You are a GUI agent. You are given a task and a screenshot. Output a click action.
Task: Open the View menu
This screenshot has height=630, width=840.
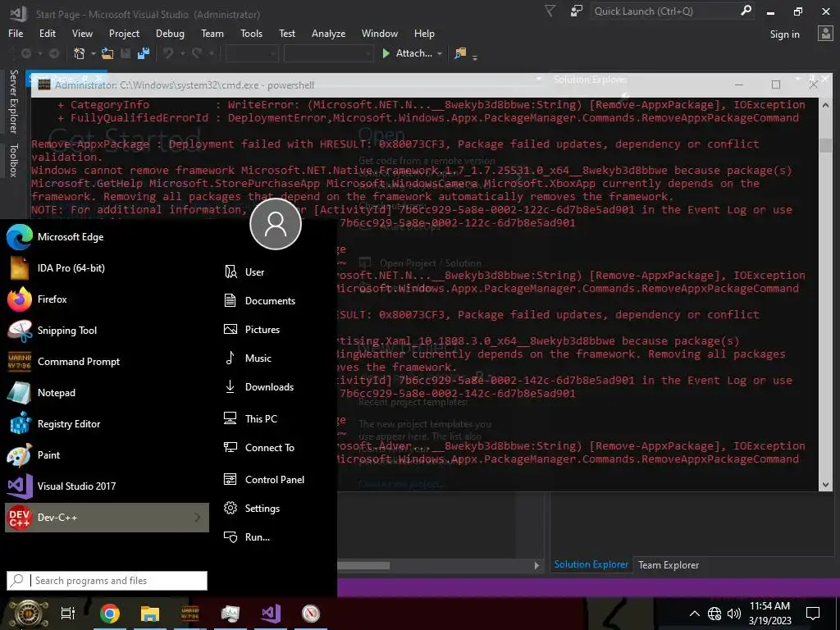82,33
